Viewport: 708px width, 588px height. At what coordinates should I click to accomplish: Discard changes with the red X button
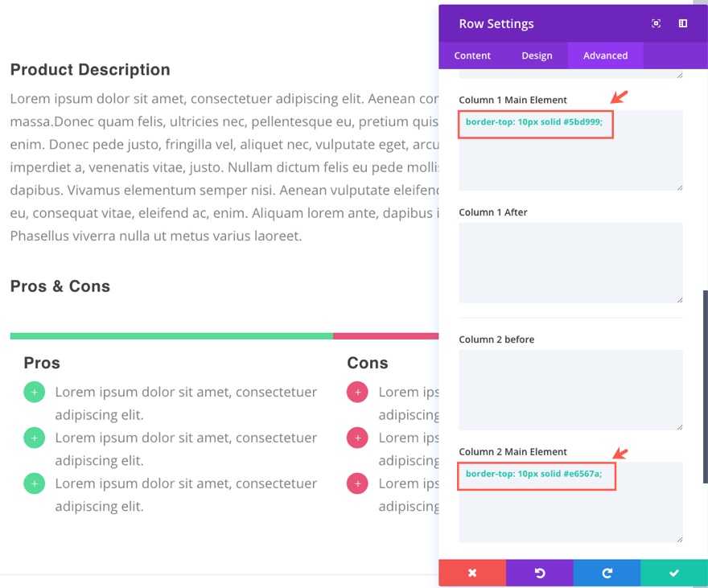[472, 573]
